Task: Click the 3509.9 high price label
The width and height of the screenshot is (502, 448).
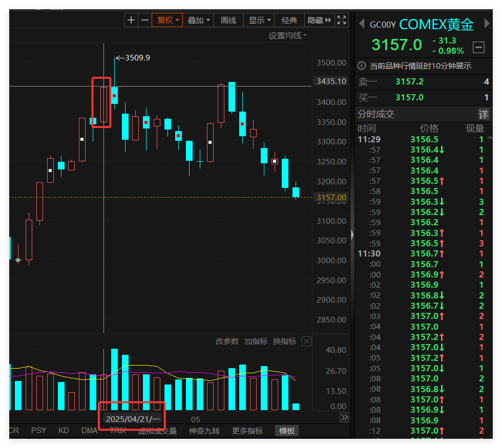Action: pos(137,57)
